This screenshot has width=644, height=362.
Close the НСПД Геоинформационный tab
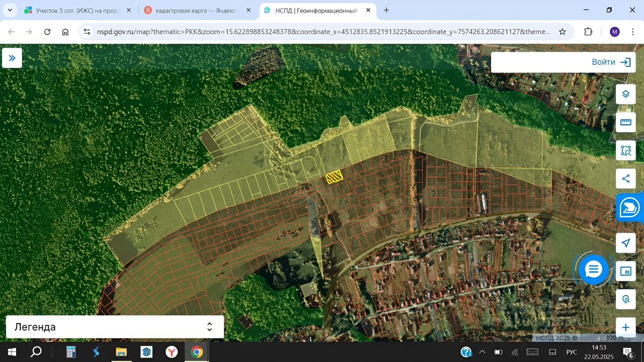click(x=368, y=10)
